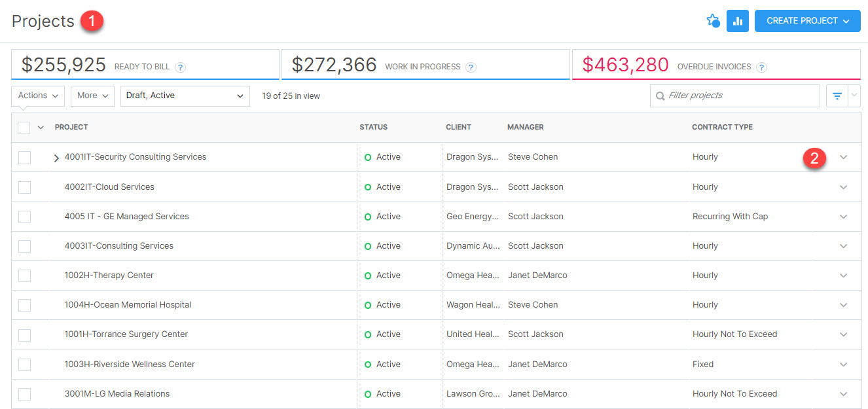Click help icon beside Overdue Invoices
Image resolution: width=868 pixels, height=409 pixels.
[x=761, y=67]
